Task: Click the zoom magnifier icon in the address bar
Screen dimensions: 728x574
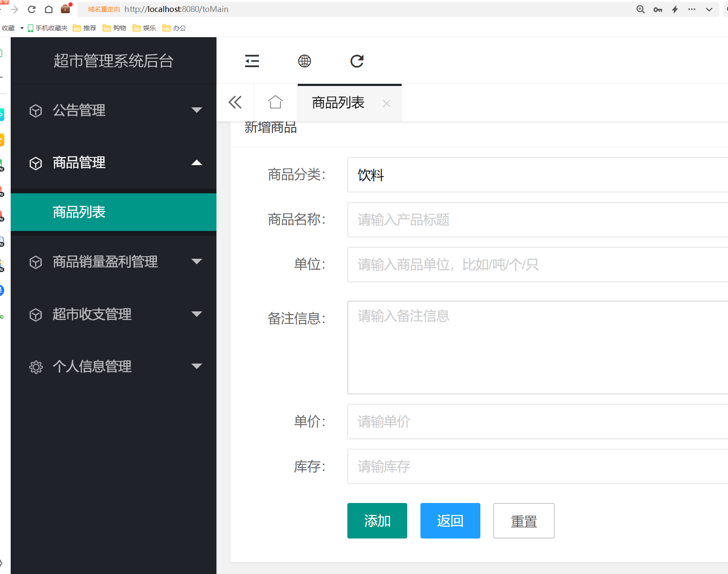Action: (640, 9)
